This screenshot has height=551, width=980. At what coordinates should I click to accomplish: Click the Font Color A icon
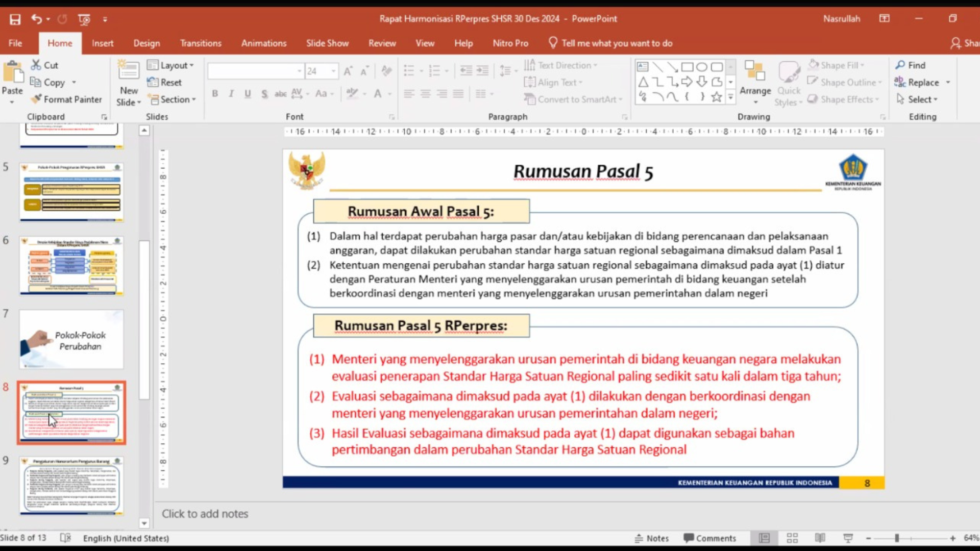point(378,94)
